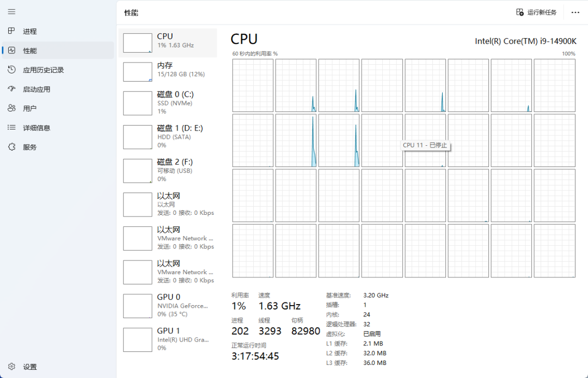The width and height of the screenshot is (588, 378).
Task: Select GPU 1 Intel UHD Graphics thumbnail
Action: coord(138,340)
